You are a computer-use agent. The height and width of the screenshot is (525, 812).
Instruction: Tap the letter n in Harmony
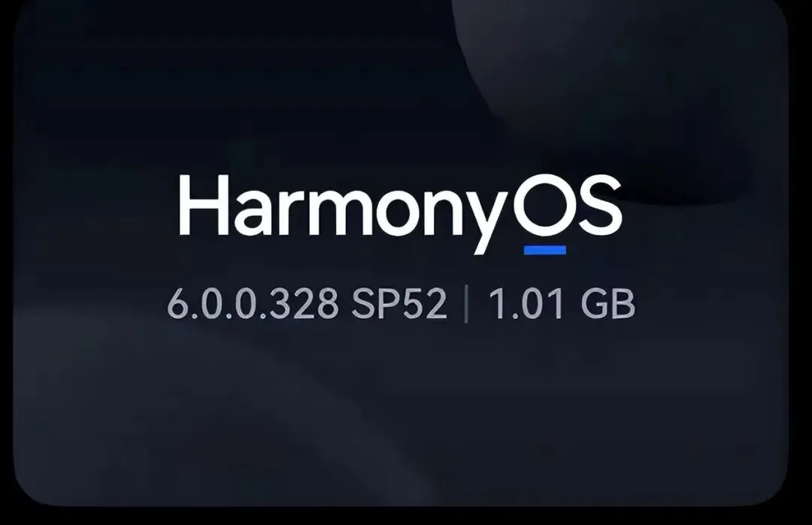[x=445, y=213]
